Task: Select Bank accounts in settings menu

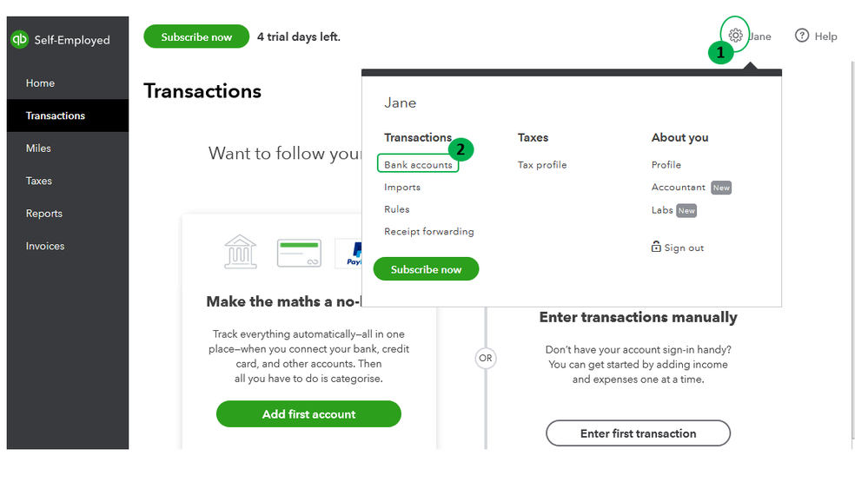Action: pyautogui.click(x=418, y=165)
